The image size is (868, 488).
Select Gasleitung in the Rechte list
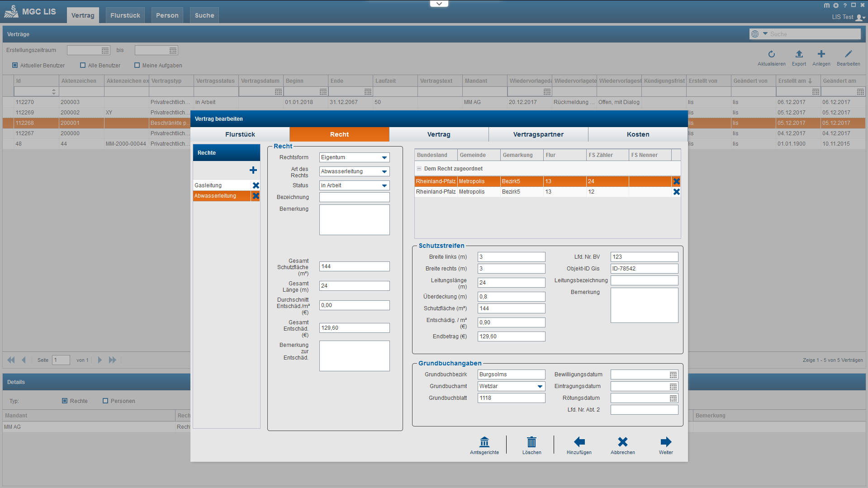[221, 185]
